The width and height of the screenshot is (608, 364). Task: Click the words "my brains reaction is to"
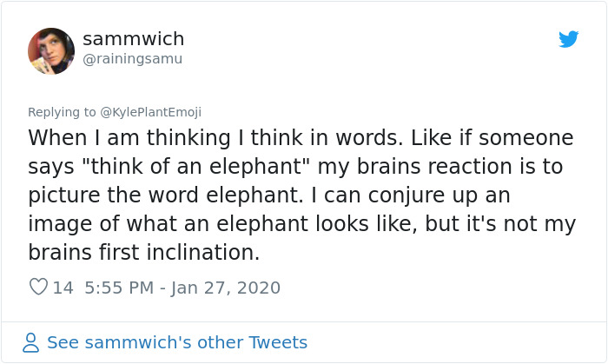[x=440, y=168]
